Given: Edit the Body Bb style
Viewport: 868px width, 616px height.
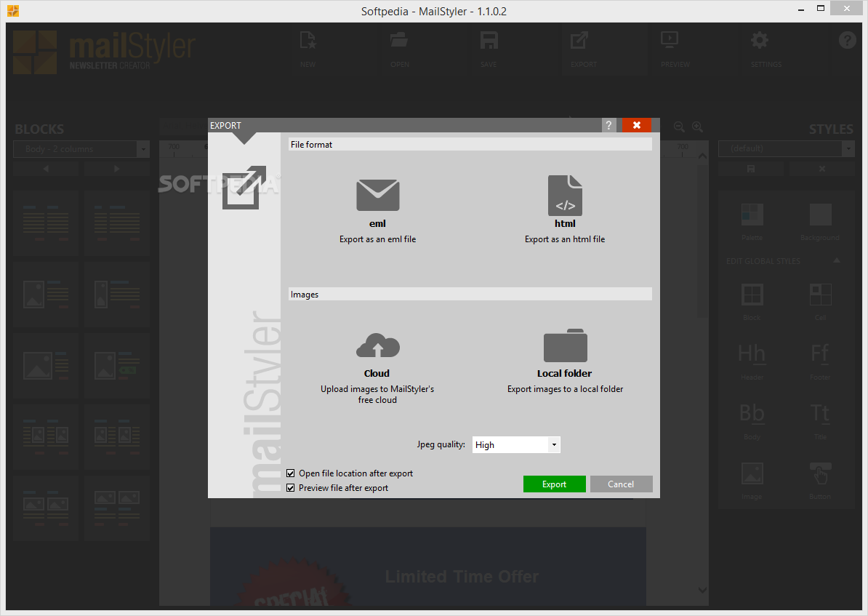Looking at the screenshot, I should (x=752, y=421).
